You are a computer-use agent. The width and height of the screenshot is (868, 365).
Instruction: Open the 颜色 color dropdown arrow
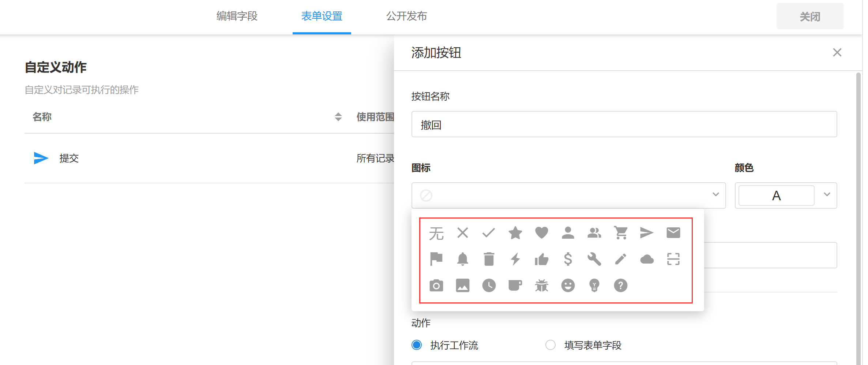coord(827,195)
